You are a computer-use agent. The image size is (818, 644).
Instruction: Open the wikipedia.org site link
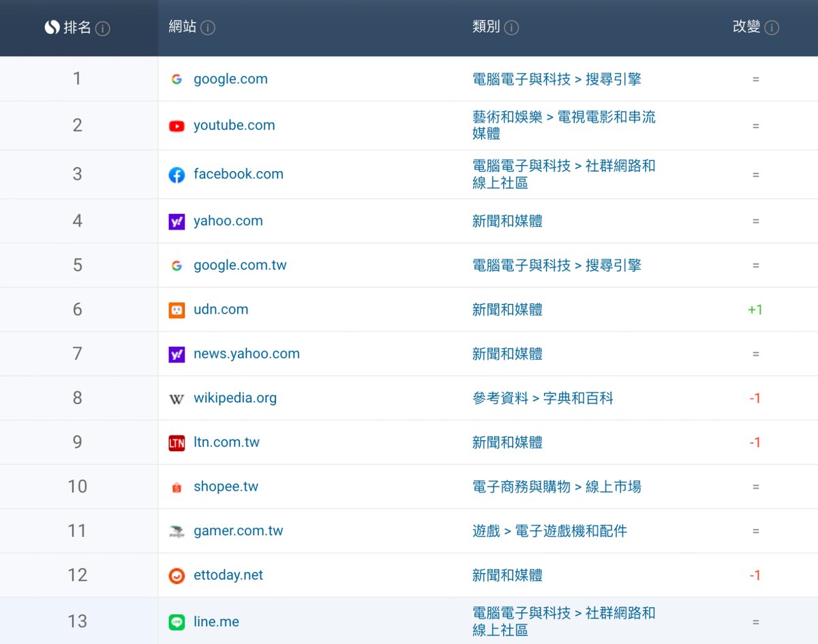[x=235, y=398]
